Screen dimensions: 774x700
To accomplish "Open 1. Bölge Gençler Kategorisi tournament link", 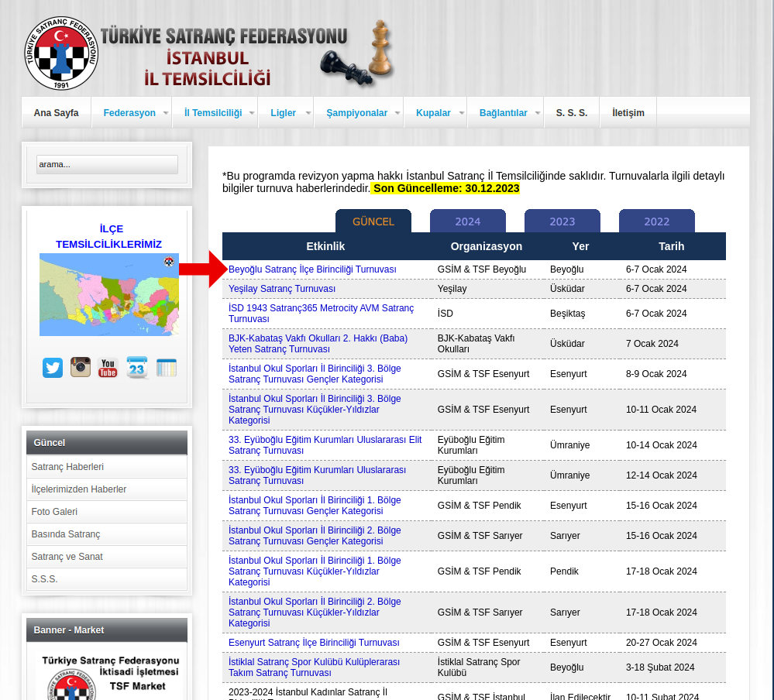I will (x=315, y=505).
